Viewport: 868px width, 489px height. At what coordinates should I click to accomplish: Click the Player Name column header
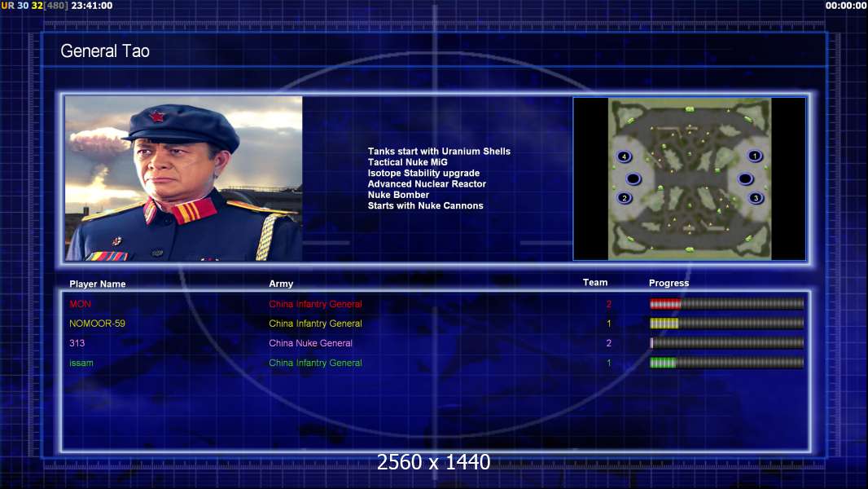(x=98, y=284)
